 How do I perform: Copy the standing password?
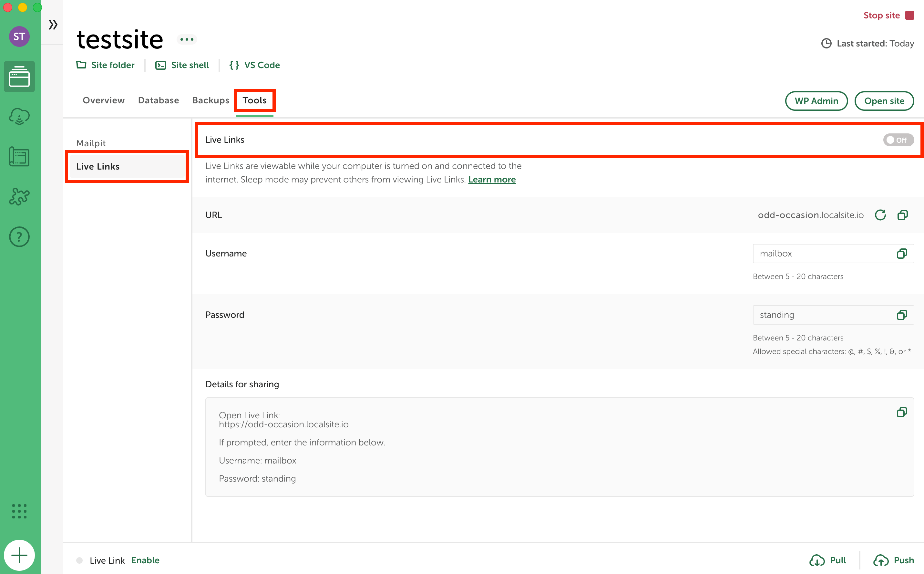point(902,315)
